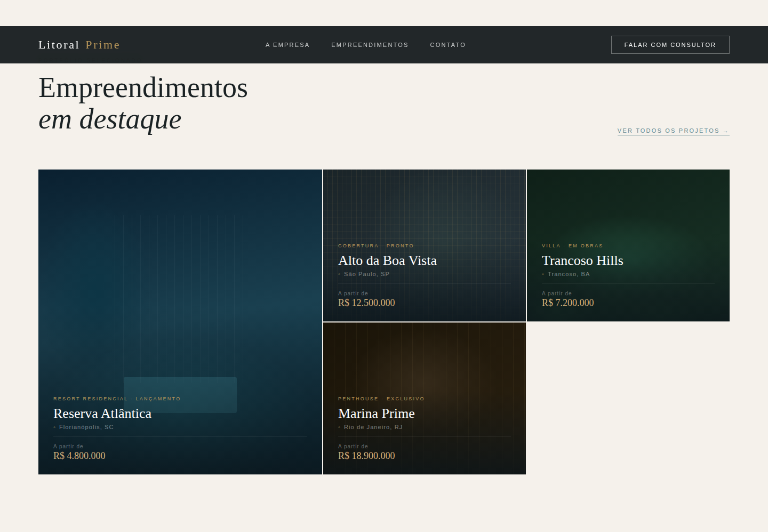Click the location pin icon beside Rio de Janeiro, RJ
The image size is (768, 532).
339,427
